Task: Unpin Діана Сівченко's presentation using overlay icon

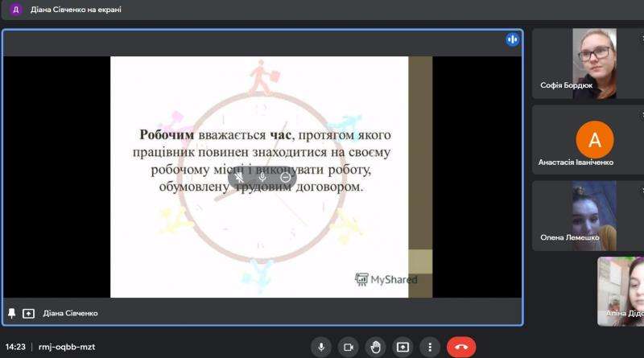Action: tap(239, 177)
